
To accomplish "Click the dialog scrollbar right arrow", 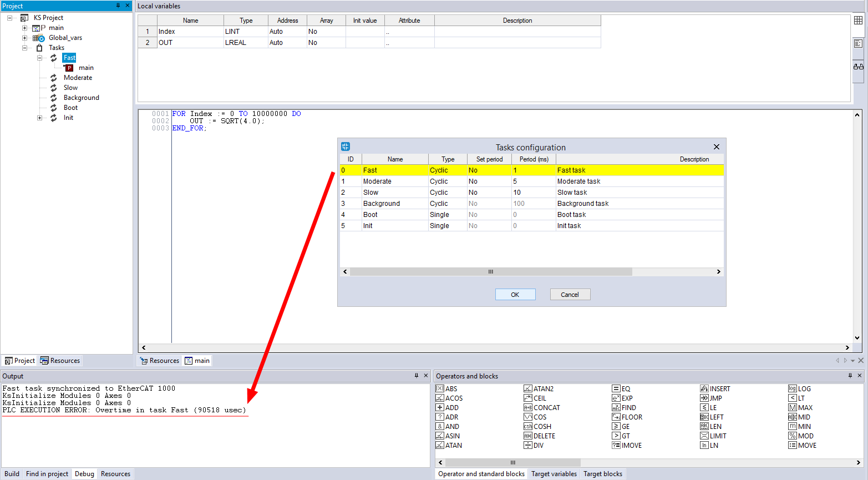I will pos(719,272).
